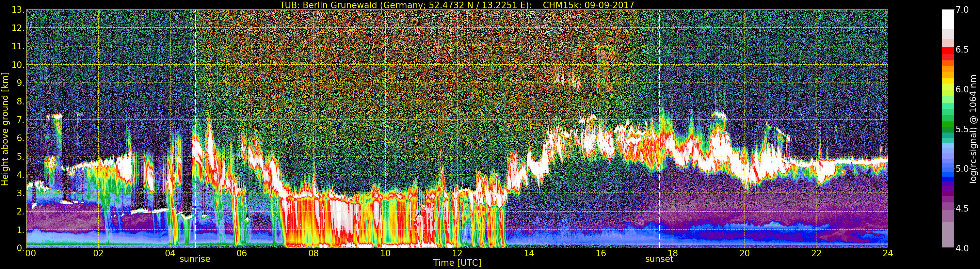Image resolution: width=980 pixels, height=269 pixels.
Task: Click the 24 tick on the time axis
Action: 888,254
